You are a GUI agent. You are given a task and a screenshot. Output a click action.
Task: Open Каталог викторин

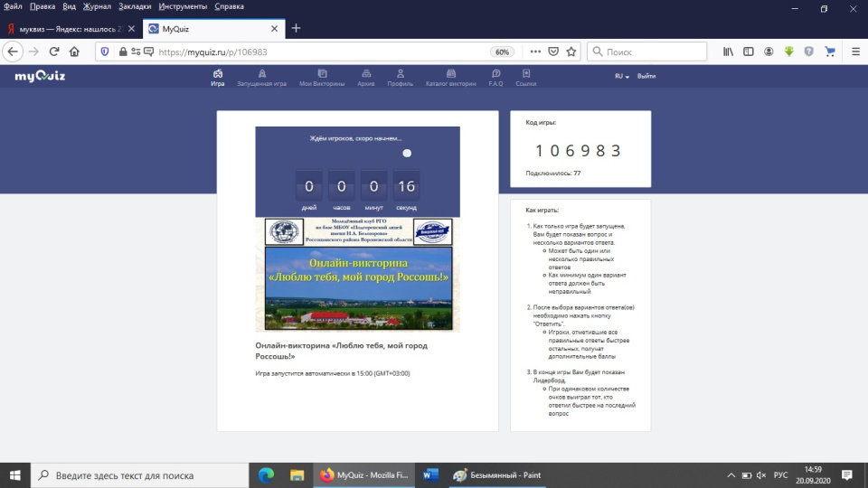pyautogui.click(x=450, y=77)
